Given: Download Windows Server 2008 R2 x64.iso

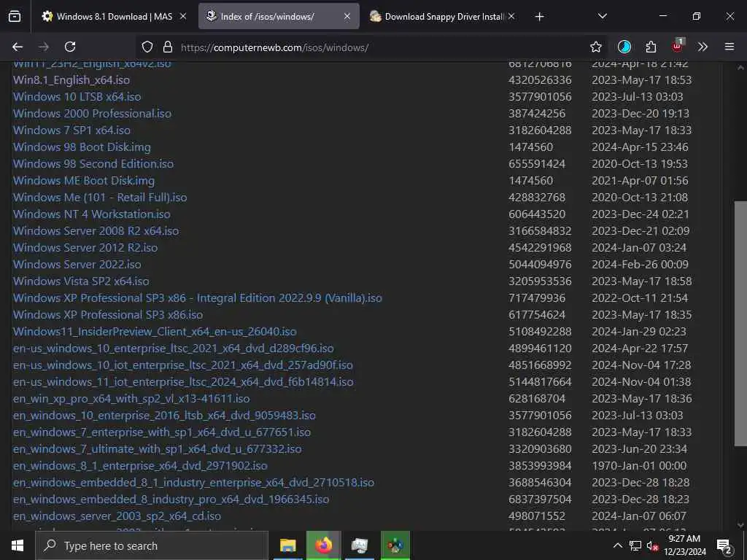Looking at the screenshot, I should pyautogui.click(x=96, y=231).
